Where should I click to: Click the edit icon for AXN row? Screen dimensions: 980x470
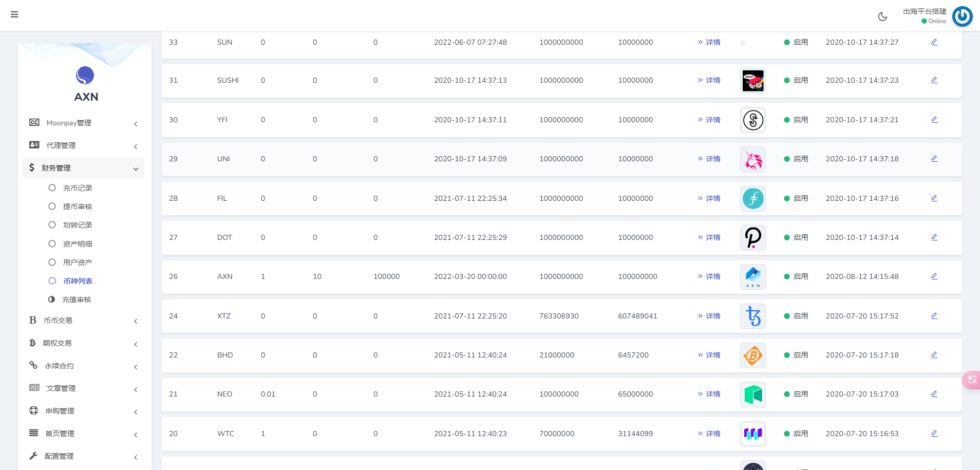pos(934,276)
